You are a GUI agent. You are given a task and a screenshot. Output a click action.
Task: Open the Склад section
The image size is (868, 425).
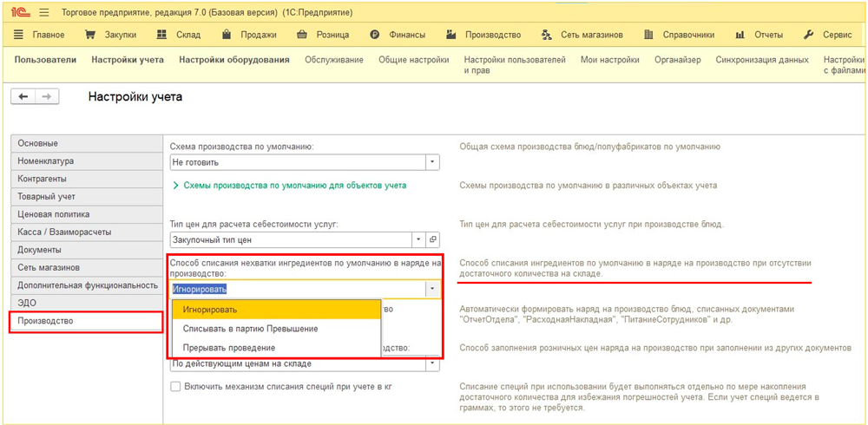point(178,35)
